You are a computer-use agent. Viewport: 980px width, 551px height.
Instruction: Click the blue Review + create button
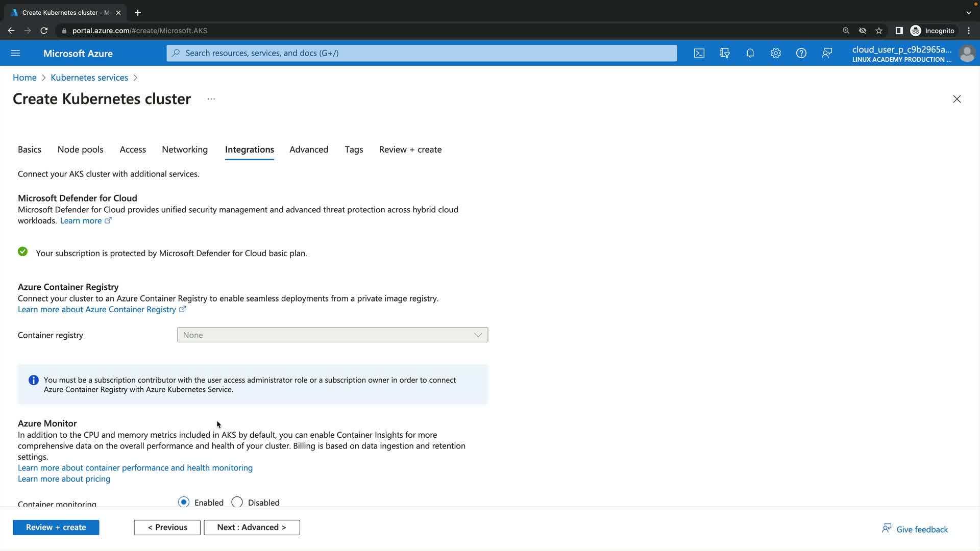click(56, 527)
